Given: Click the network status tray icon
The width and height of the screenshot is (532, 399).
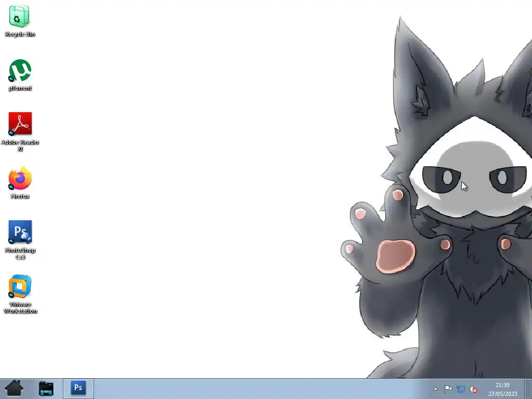Looking at the screenshot, I should pyautogui.click(x=461, y=389).
